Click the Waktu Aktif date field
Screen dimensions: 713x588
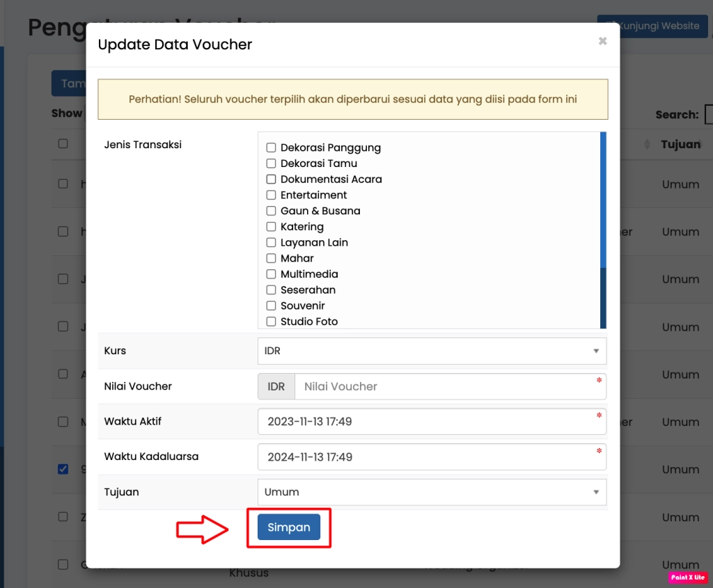[x=432, y=422]
